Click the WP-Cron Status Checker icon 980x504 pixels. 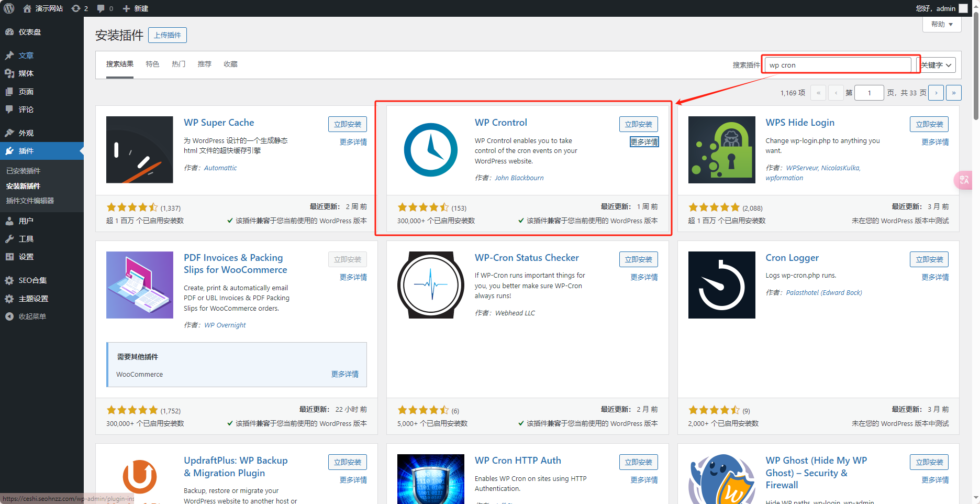(x=431, y=285)
